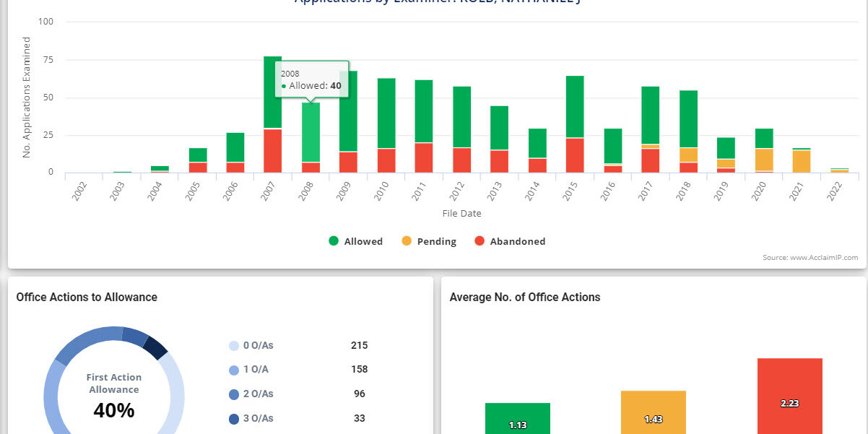Click the red Abandoned bar for 2013

tap(500, 161)
